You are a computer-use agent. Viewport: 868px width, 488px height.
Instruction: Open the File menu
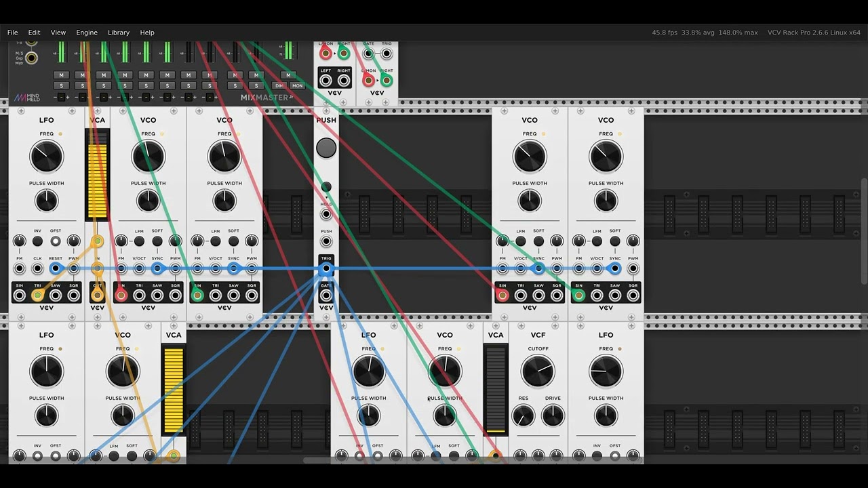coord(12,33)
